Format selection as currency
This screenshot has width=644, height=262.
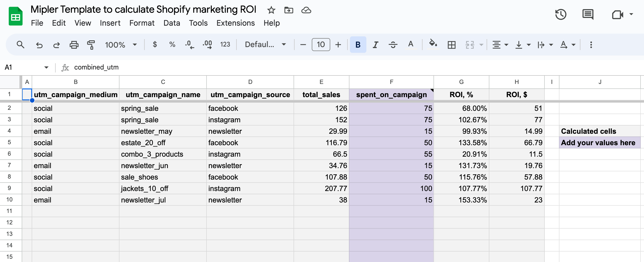tap(155, 44)
